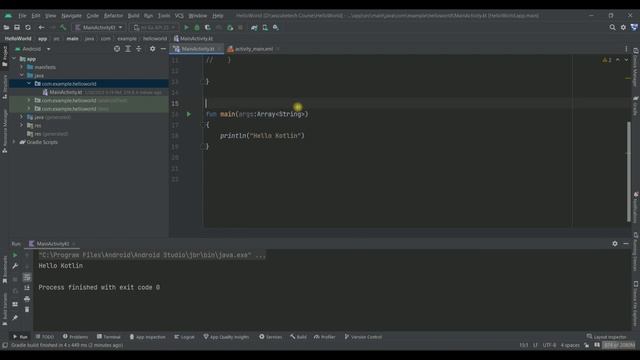Open the Refactor menu

pyautogui.click(x=113, y=16)
